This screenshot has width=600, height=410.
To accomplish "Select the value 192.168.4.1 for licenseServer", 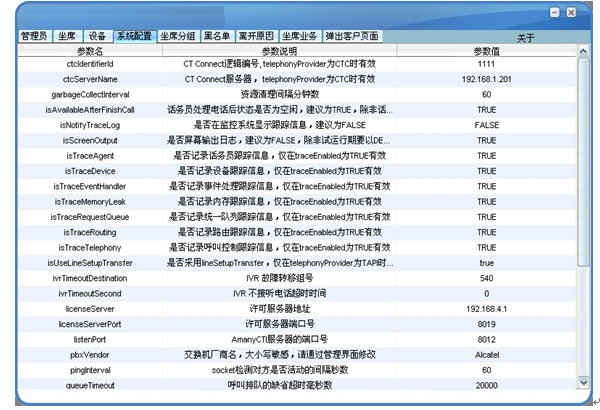I will coord(486,309).
